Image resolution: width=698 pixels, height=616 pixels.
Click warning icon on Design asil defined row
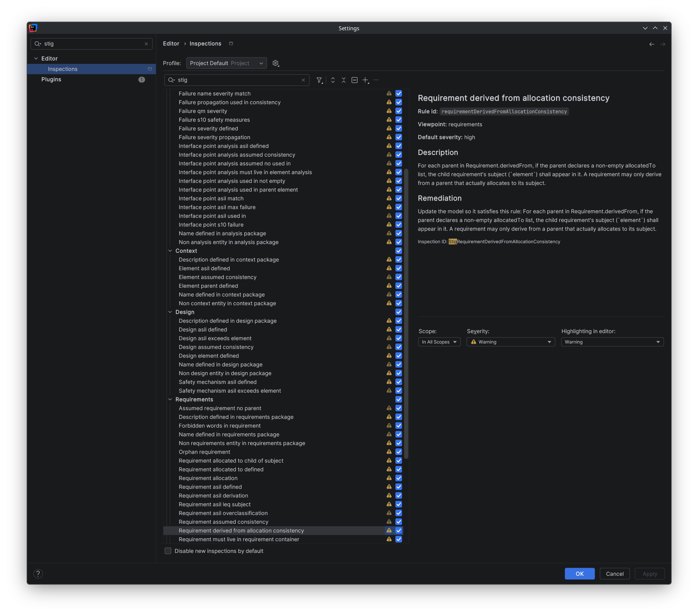tap(389, 329)
